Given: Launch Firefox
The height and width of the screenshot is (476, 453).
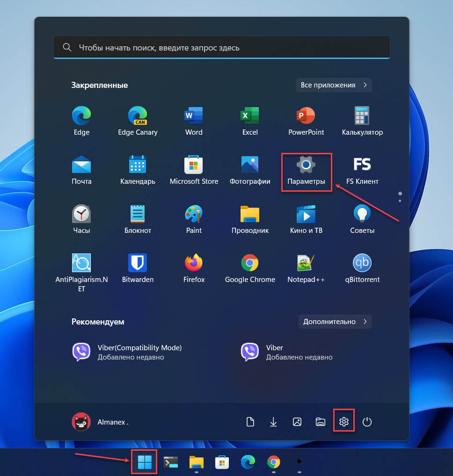Looking at the screenshot, I should [194, 268].
